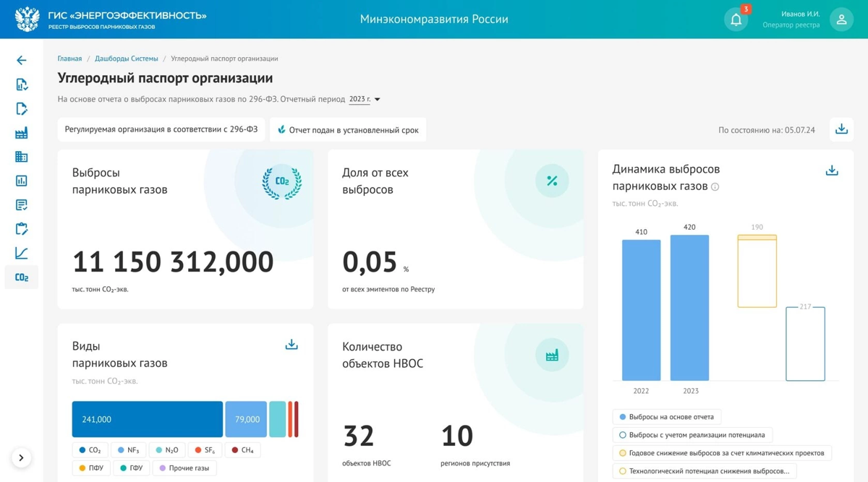This screenshot has height=482, width=868.
Task: Click the 'Отчет подан в установленный срок' badge
Action: (x=352, y=129)
